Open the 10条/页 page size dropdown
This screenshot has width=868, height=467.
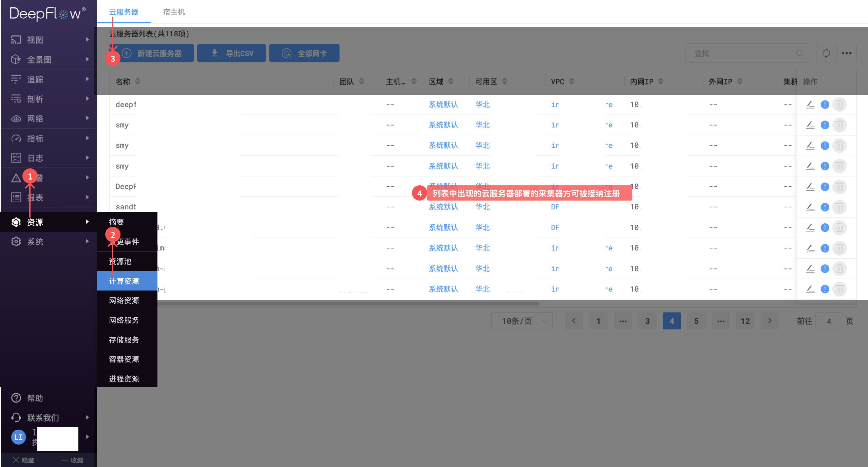pos(522,321)
